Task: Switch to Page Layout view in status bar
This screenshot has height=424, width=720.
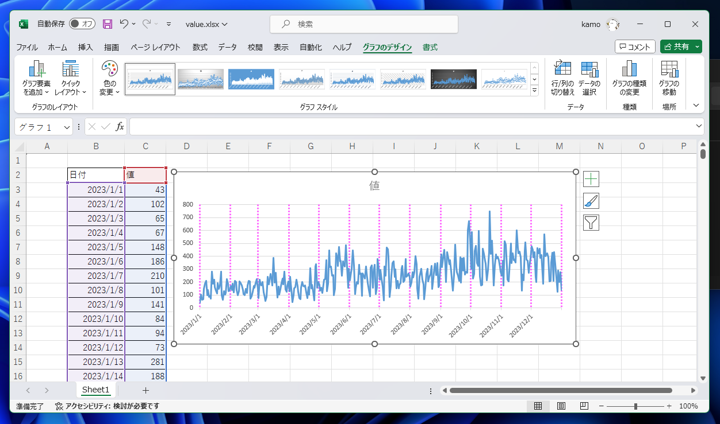Action: pos(560,407)
